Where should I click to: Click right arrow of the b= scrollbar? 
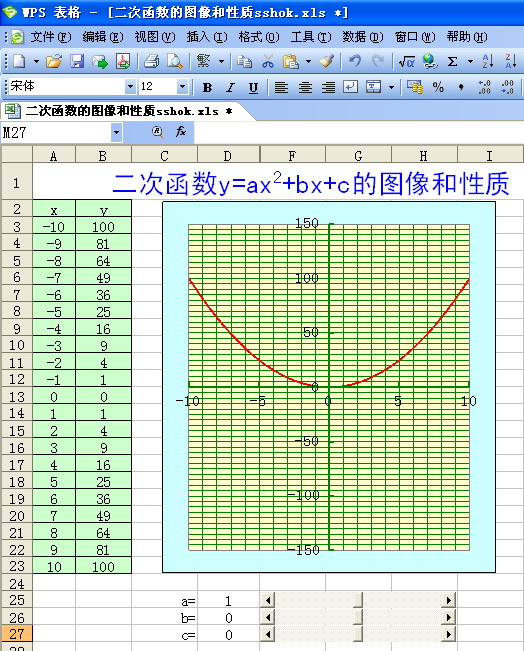tap(448, 617)
